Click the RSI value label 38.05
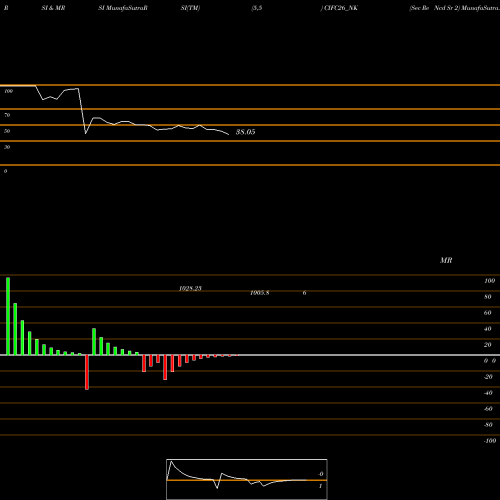Screen dimensions: 500x500 [x=245, y=132]
